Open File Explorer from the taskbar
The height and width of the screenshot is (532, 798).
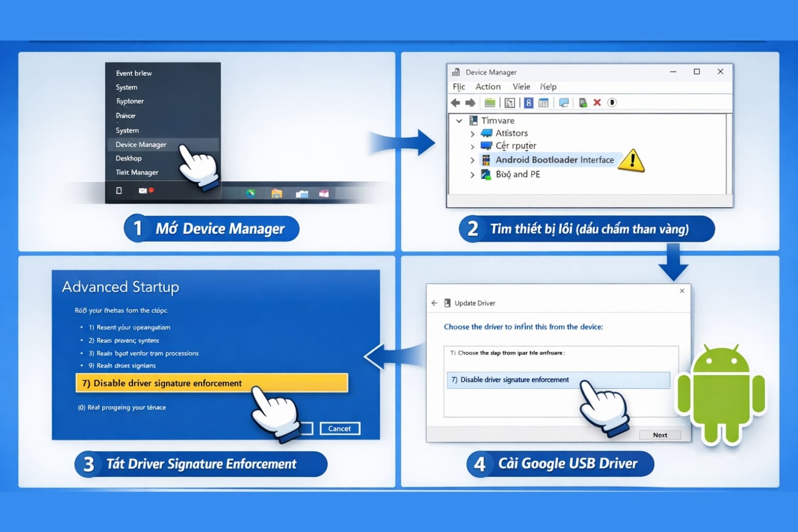point(277,194)
